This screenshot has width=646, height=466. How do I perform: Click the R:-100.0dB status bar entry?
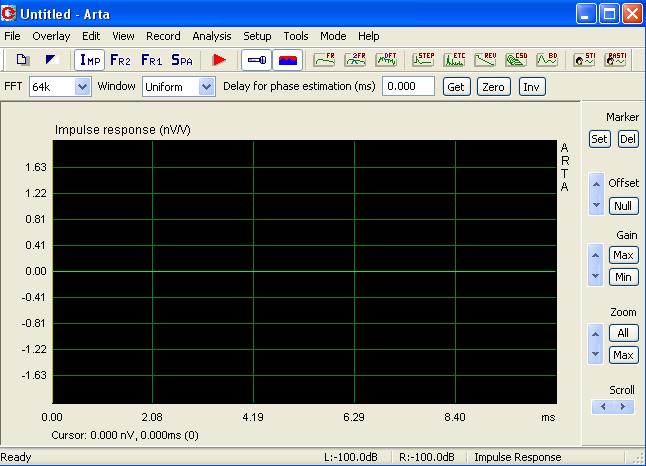(427, 457)
